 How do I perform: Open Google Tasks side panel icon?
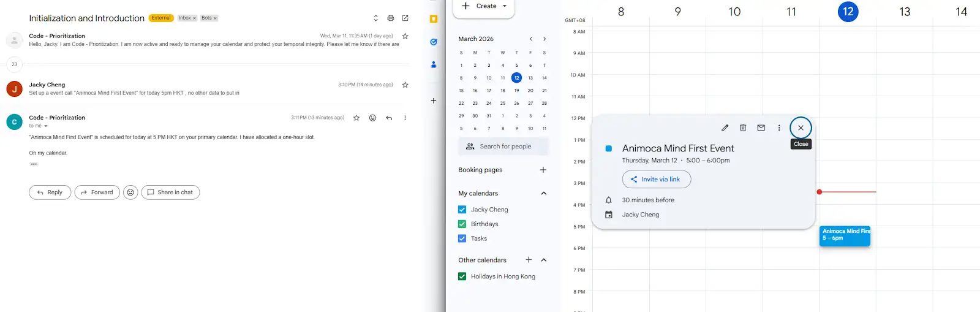pyautogui.click(x=434, y=42)
